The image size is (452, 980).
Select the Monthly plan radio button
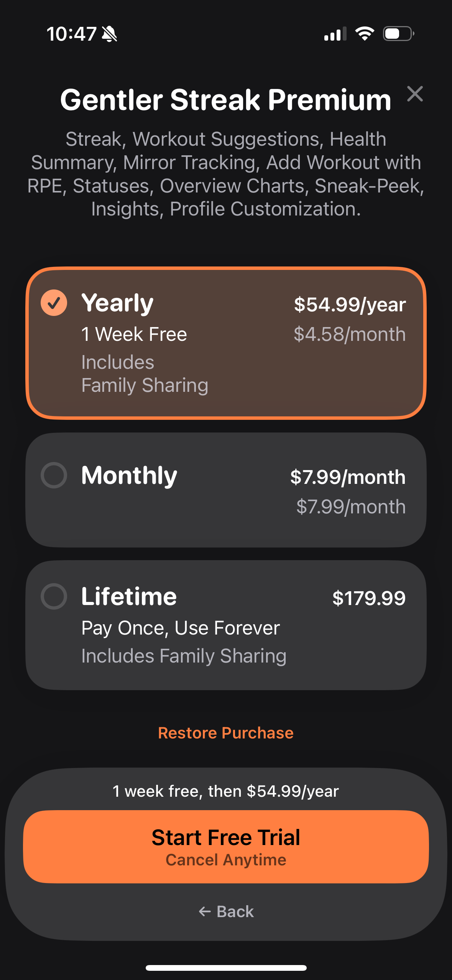[54, 475]
